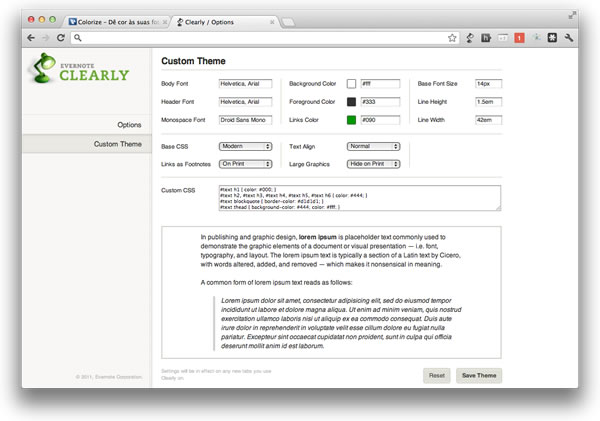Click the browser address bar
Viewport: 600px width, 421px height.
click(264, 38)
